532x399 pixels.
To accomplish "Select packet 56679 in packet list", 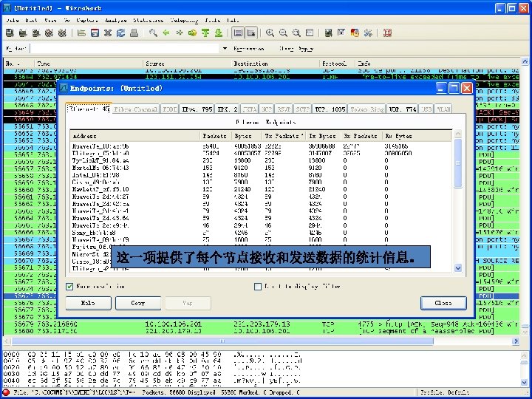I will 262,324.
